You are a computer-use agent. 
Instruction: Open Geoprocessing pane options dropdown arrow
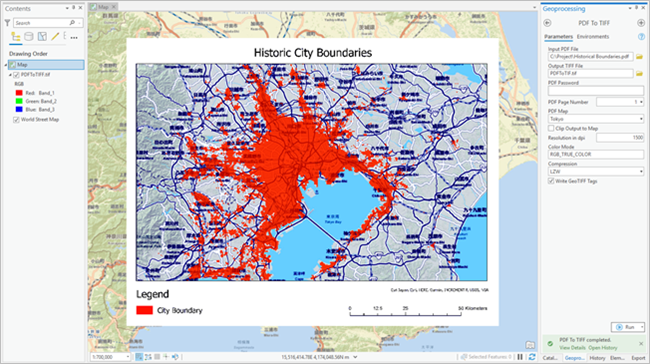pos(630,8)
